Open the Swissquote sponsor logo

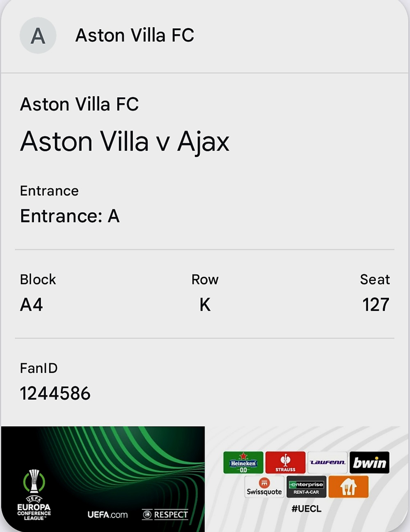[264, 487]
